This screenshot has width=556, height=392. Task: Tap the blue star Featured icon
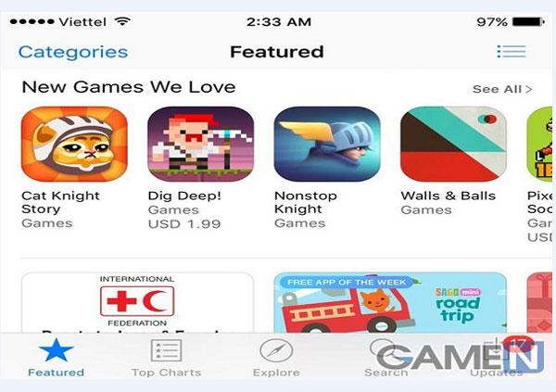pyautogui.click(x=56, y=349)
